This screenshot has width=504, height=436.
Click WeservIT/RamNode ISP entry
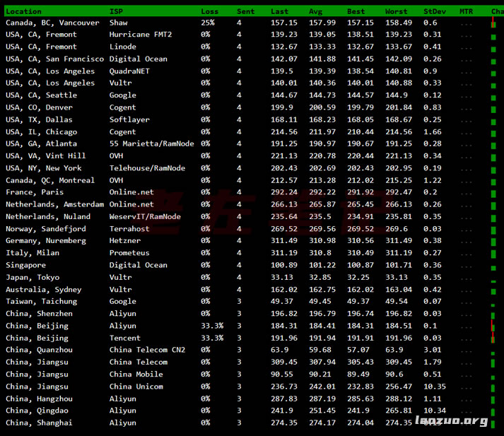(x=145, y=216)
